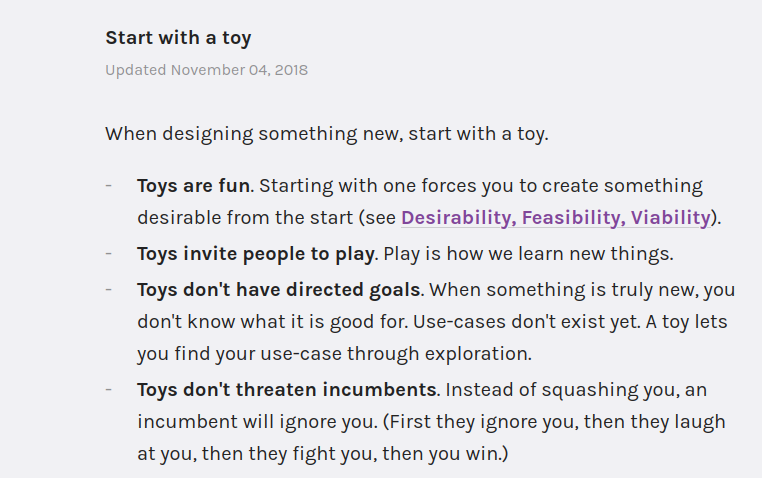
Task: Click the bold text 'Toys don't have directed goals'
Action: click(x=278, y=290)
